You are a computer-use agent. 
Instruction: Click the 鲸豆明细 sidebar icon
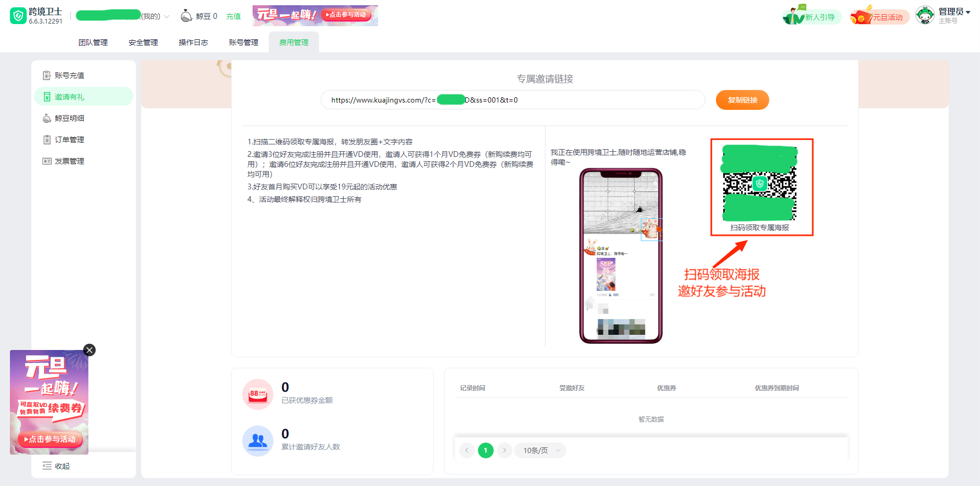[47, 118]
